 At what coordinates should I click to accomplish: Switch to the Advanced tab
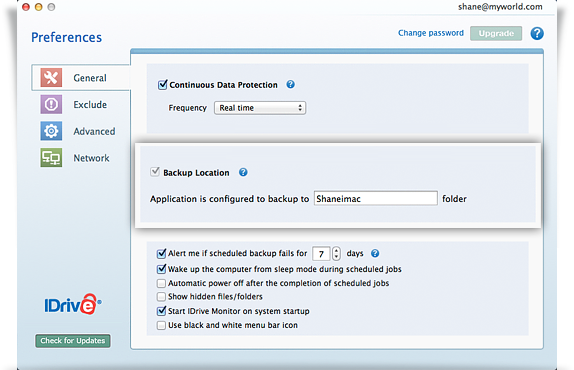tap(78, 131)
